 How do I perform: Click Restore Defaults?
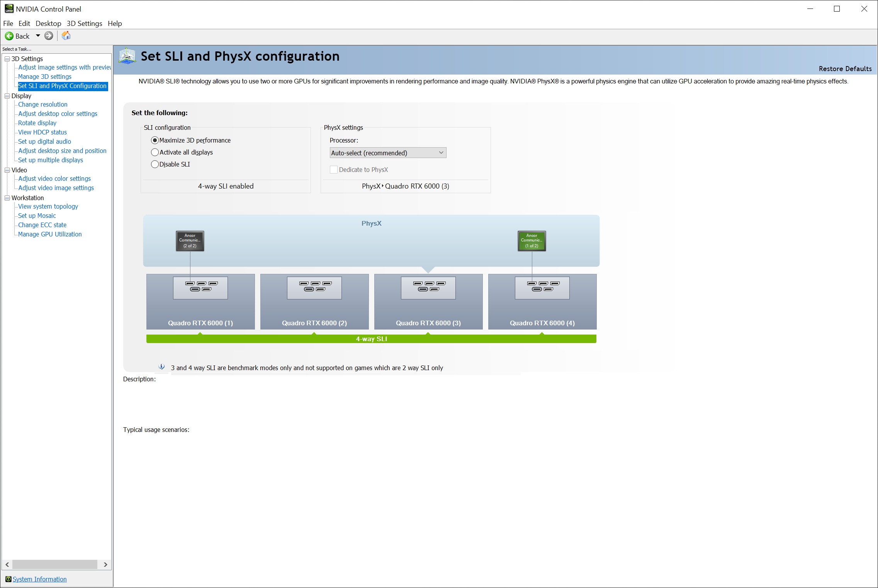click(845, 69)
